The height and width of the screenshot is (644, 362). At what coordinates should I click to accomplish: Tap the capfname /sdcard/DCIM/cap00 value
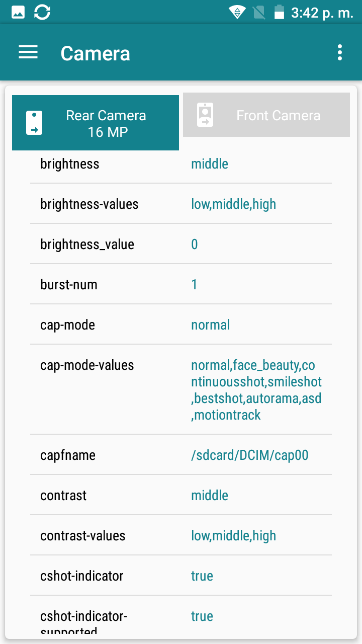point(250,455)
